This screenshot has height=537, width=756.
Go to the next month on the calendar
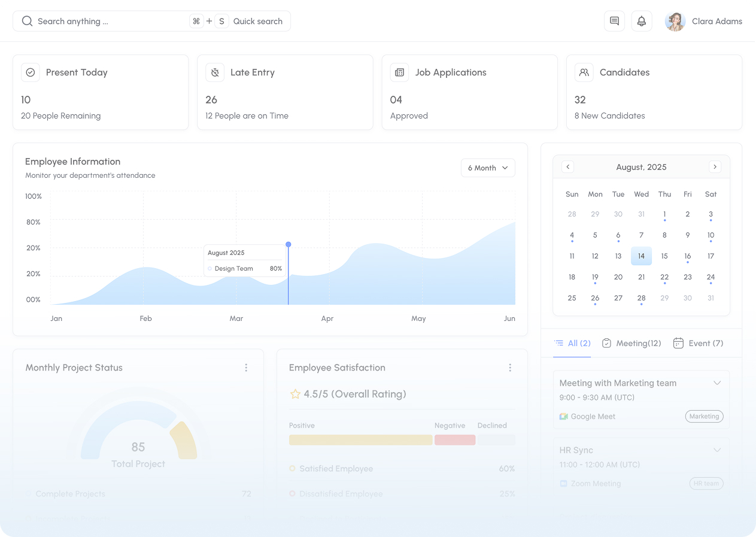click(715, 166)
